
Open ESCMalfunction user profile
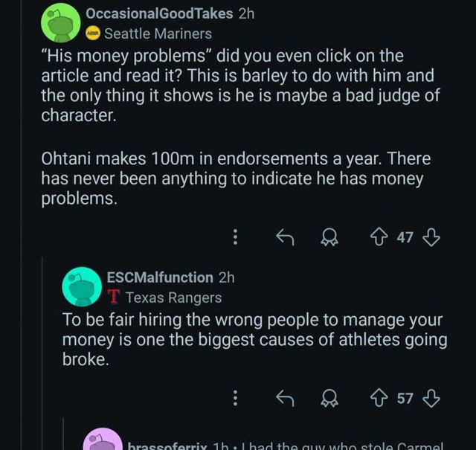tap(160, 277)
